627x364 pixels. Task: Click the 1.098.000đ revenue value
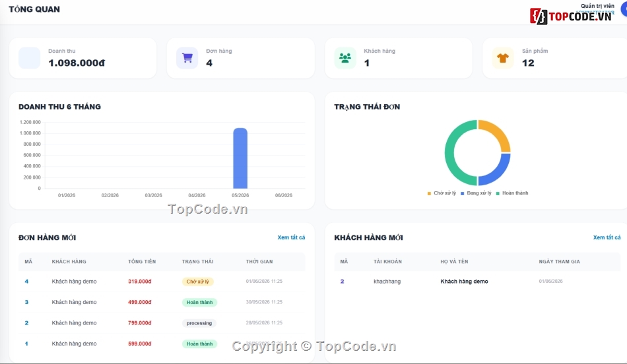(x=77, y=63)
